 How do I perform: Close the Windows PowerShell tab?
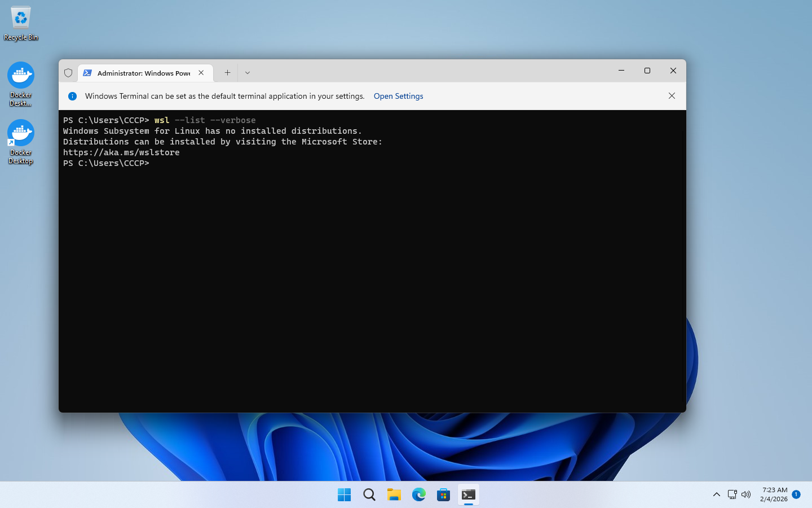point(201,73)
